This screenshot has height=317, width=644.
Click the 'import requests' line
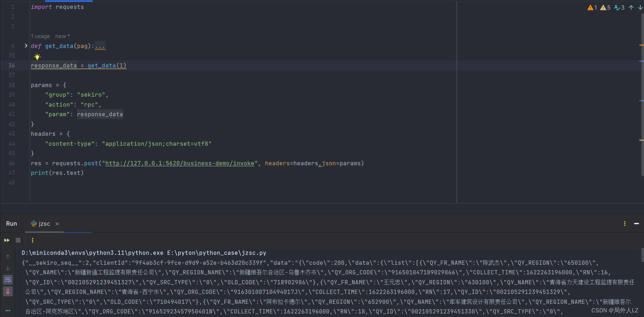click(57, 7)
